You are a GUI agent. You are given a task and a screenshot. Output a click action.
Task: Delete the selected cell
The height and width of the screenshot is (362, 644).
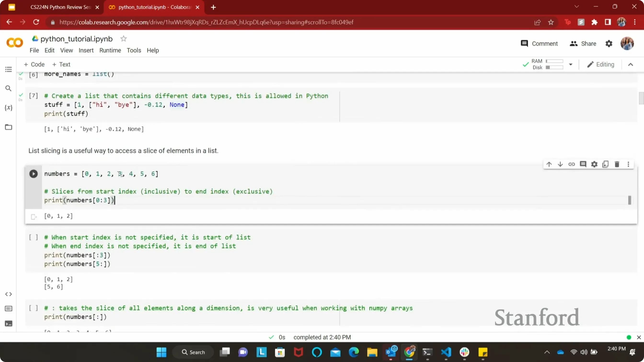click(617, 164)
